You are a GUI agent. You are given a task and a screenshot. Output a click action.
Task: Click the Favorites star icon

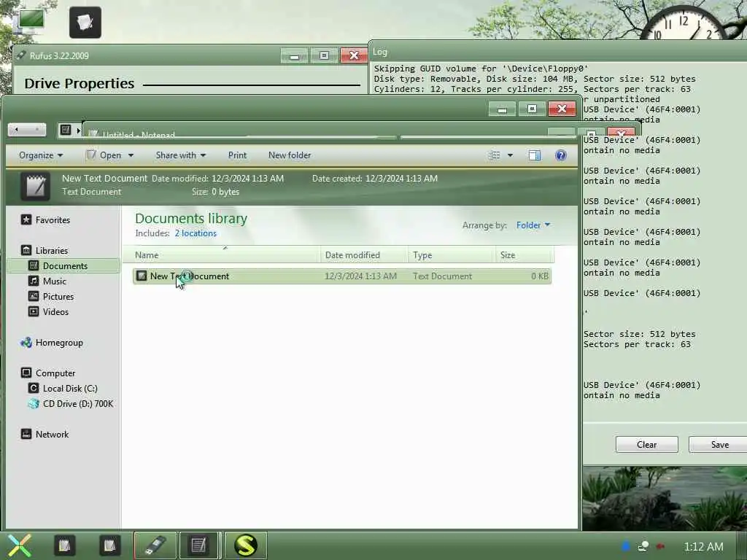click(x=26, y=219)
